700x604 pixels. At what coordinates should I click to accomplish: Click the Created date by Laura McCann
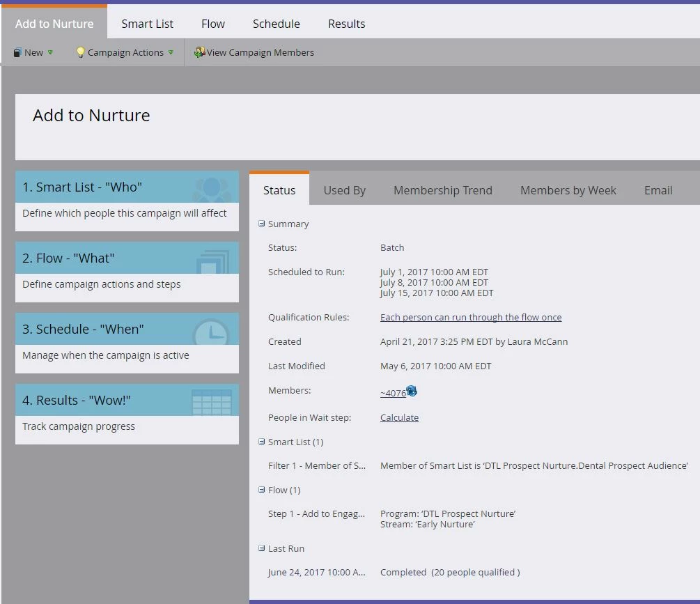[474, 341]
